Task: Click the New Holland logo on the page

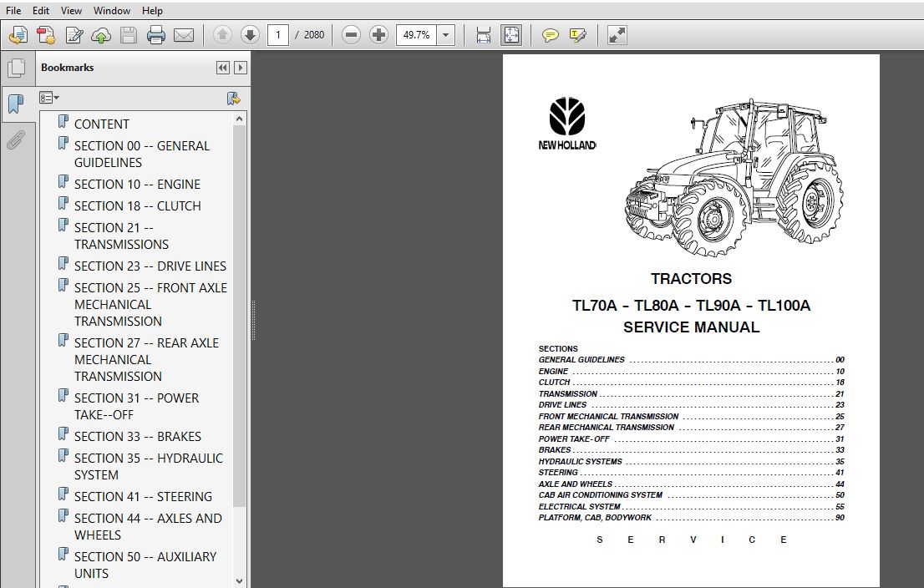Action: (x=567, y=124)
